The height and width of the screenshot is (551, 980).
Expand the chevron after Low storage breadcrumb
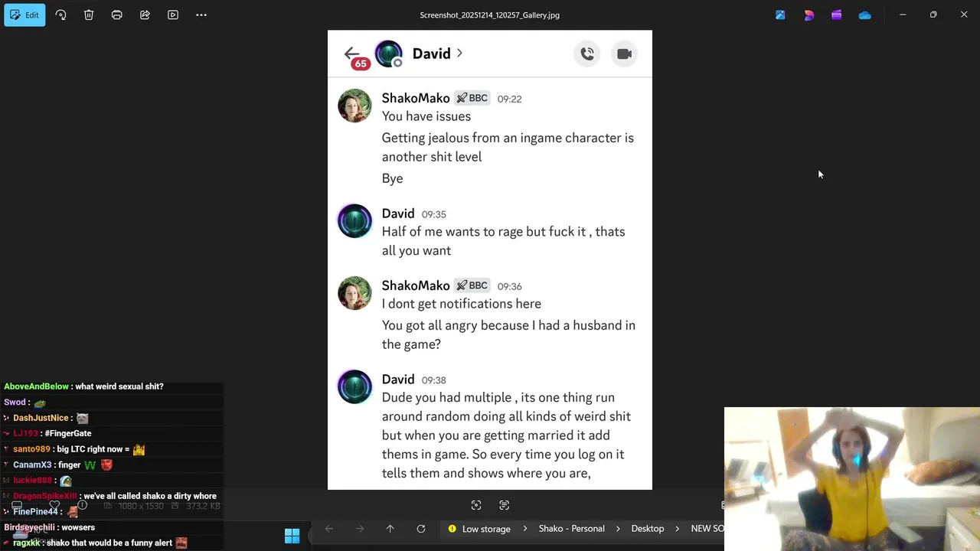point(525,529)
